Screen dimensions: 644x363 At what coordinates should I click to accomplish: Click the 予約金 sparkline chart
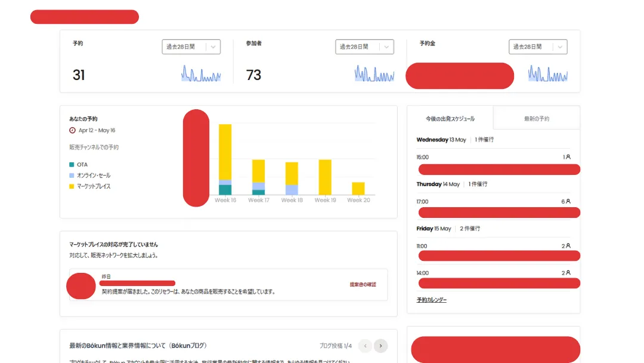coord(547,73)
